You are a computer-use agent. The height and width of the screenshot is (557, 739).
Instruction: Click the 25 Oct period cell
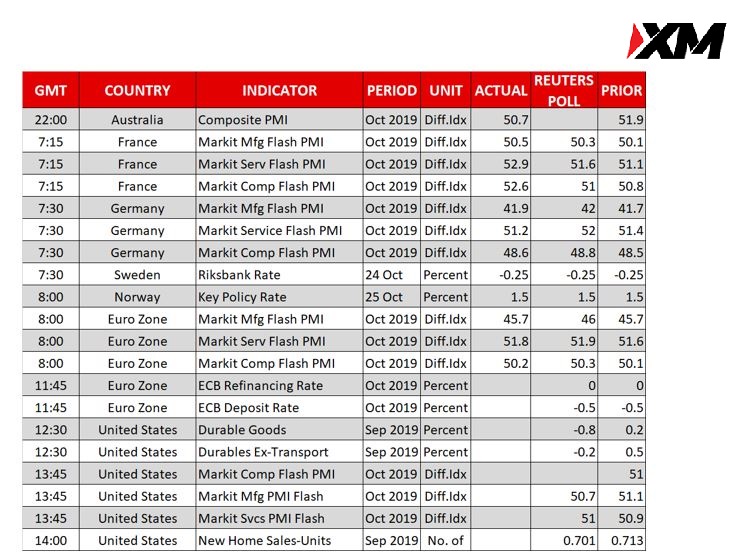[x=392, y=297]
